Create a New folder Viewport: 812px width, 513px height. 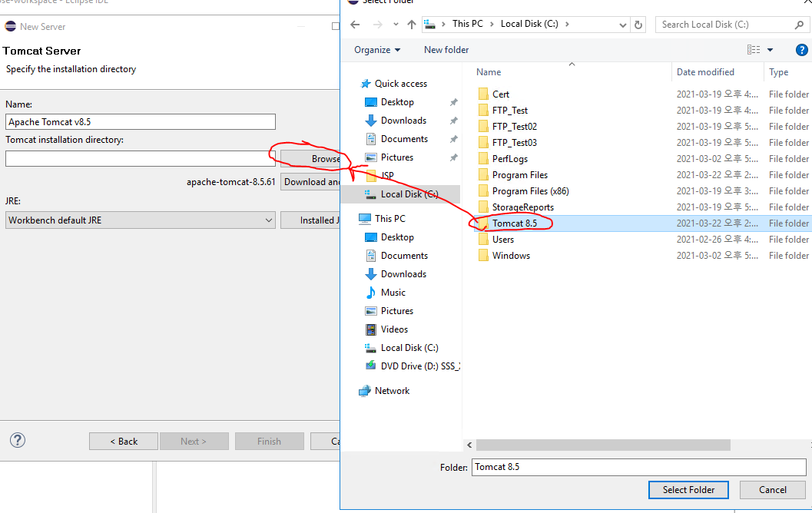point(446,50)
